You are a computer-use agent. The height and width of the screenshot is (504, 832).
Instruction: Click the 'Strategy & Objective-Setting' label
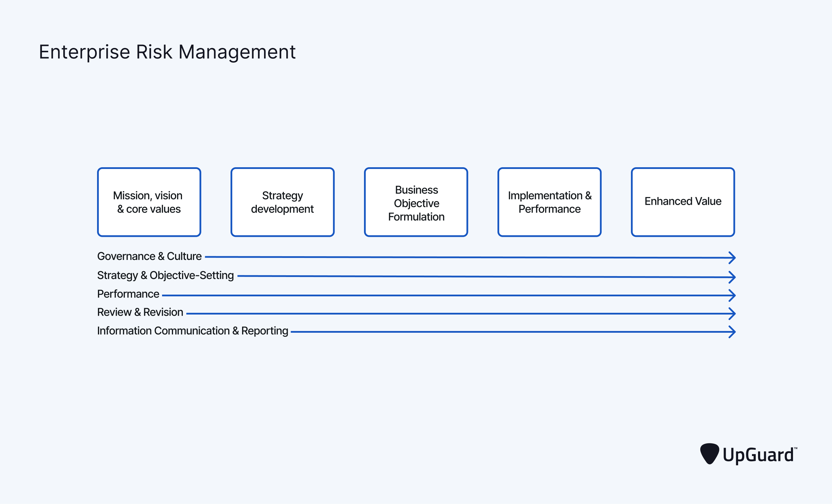pyautogui.click(x=166, y=276)
